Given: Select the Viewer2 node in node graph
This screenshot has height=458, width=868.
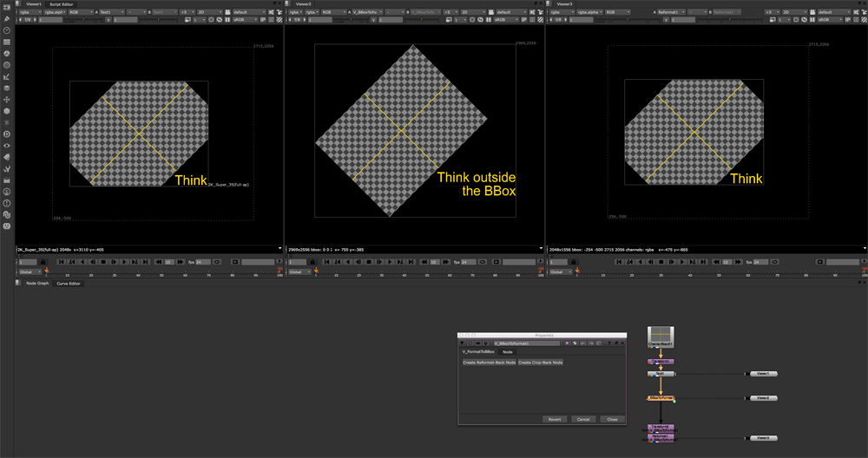Looking at the screenshot, I should tap(763, 397).
